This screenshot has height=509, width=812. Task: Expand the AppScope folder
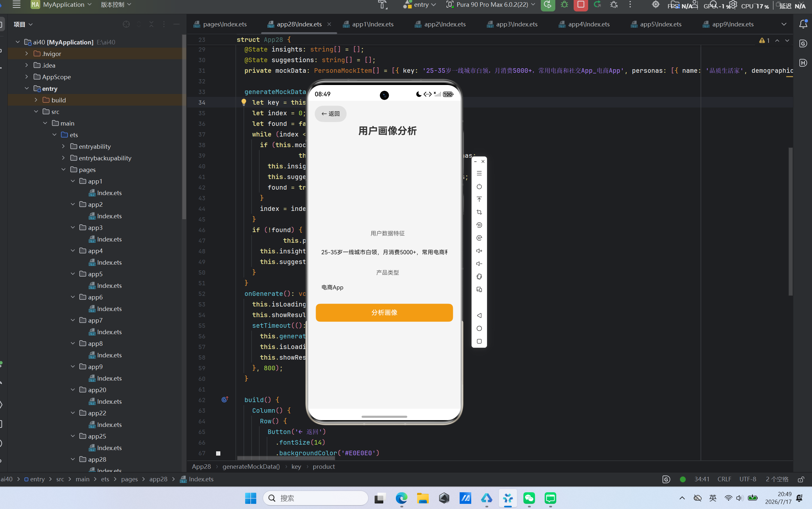[x=27, y=77]
